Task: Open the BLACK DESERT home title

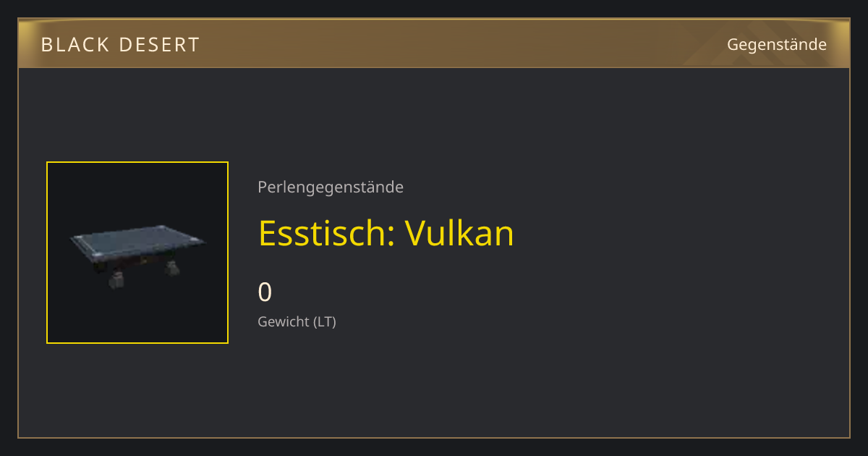Action: [x=120, y=45]
